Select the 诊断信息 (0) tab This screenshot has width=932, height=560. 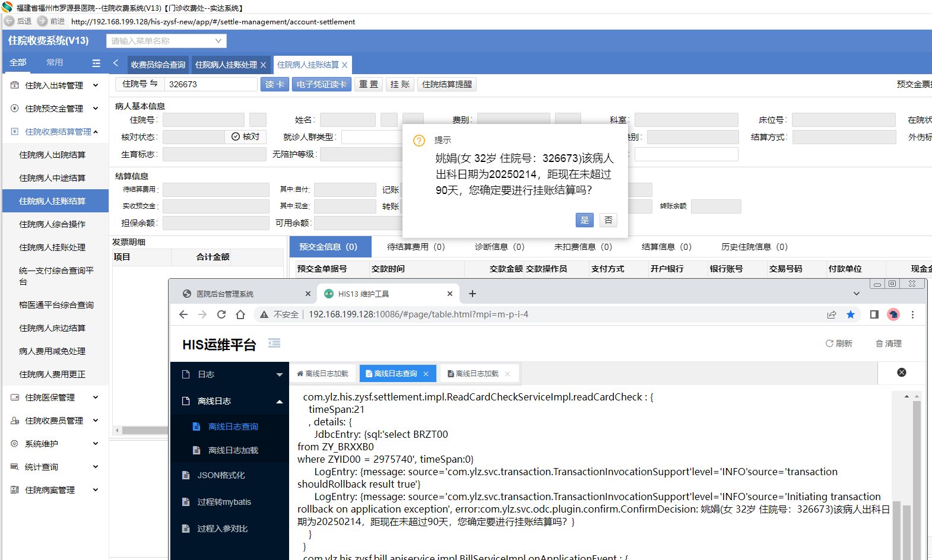[x=499, y=247]
